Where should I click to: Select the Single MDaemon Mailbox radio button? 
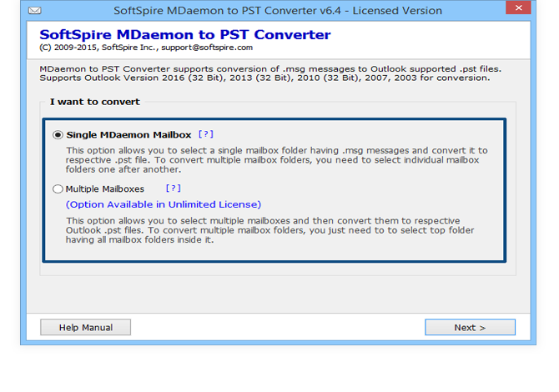tap(58, 135)
